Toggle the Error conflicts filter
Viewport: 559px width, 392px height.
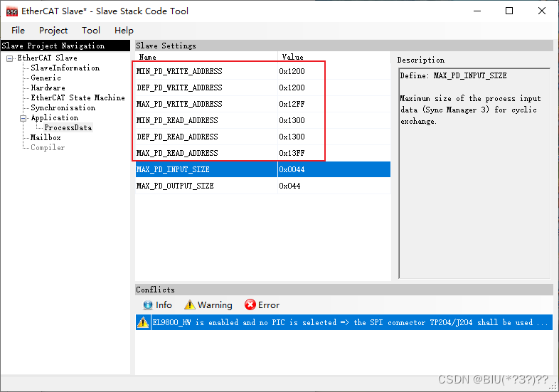coord(262,305)
